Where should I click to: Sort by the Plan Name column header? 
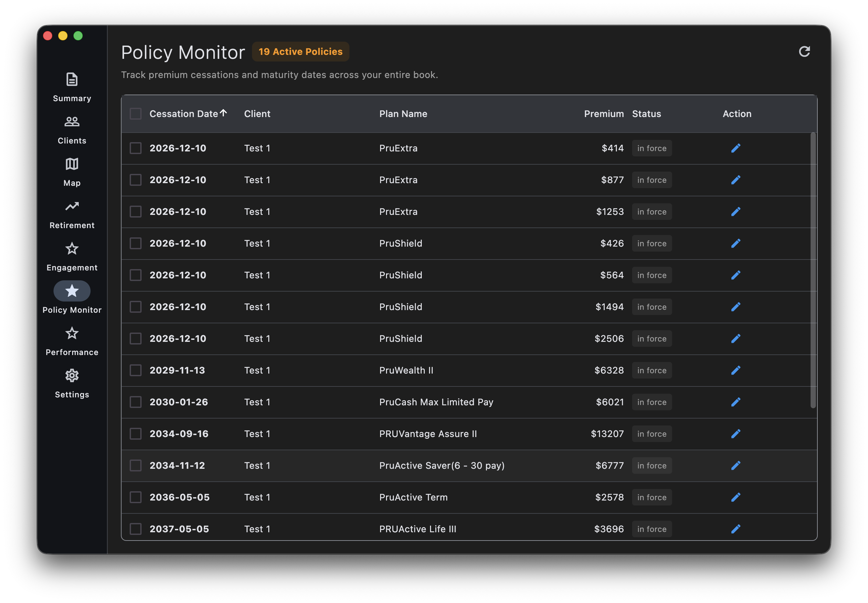pos(403,114)
